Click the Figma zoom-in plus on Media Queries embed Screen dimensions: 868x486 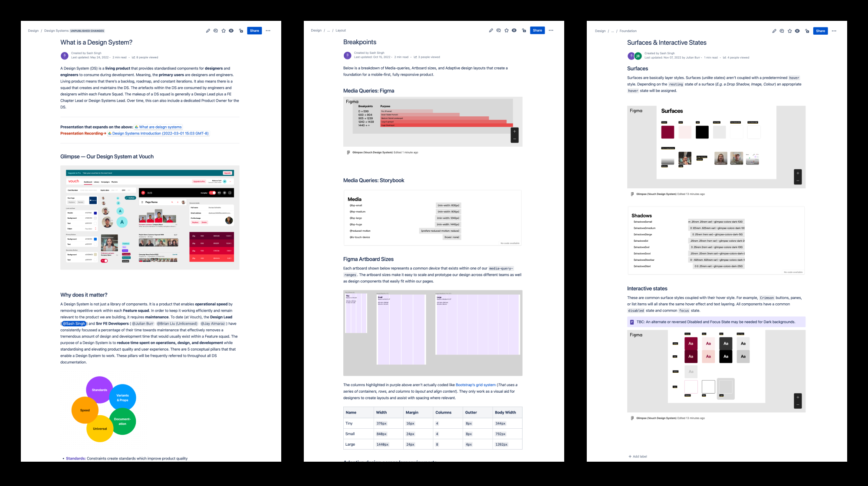click(x=515, y=131)
